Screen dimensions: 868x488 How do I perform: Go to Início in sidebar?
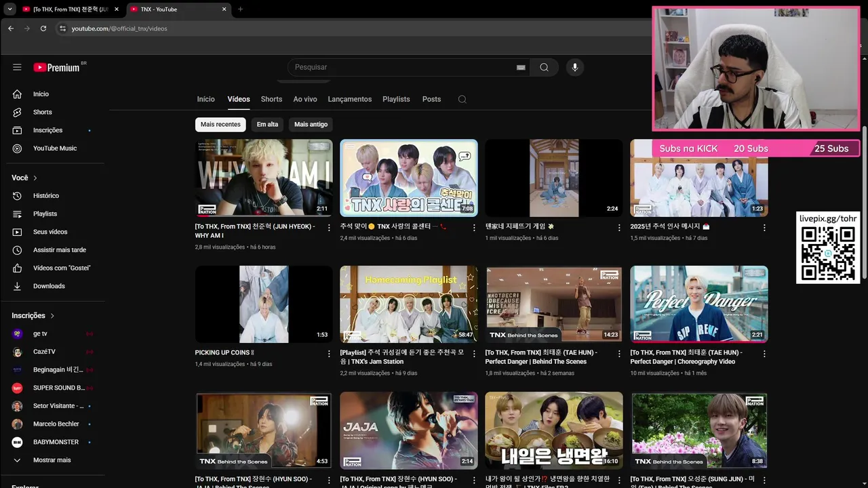point(56,94)
